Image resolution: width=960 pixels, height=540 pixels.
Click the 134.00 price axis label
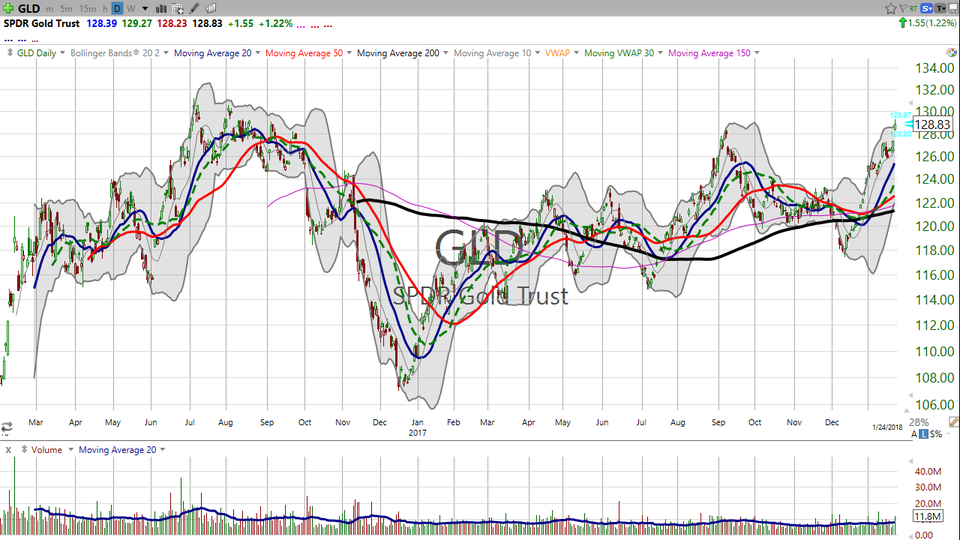[x=935, y=68]
